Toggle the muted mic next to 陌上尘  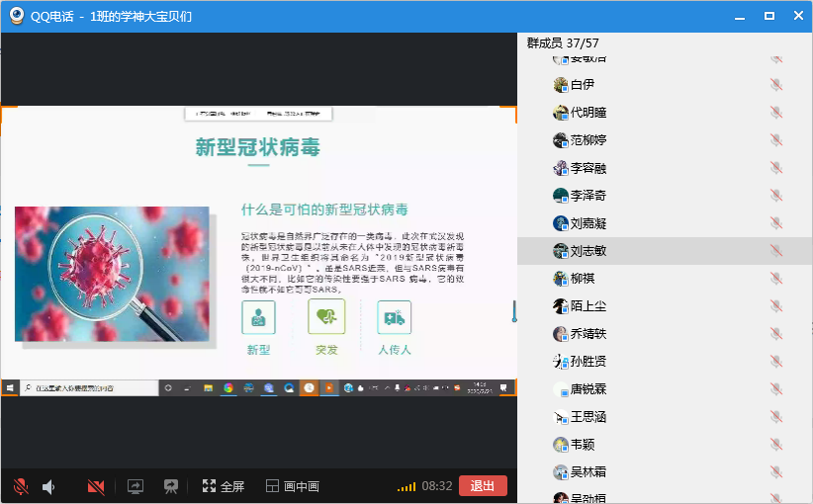775,306
